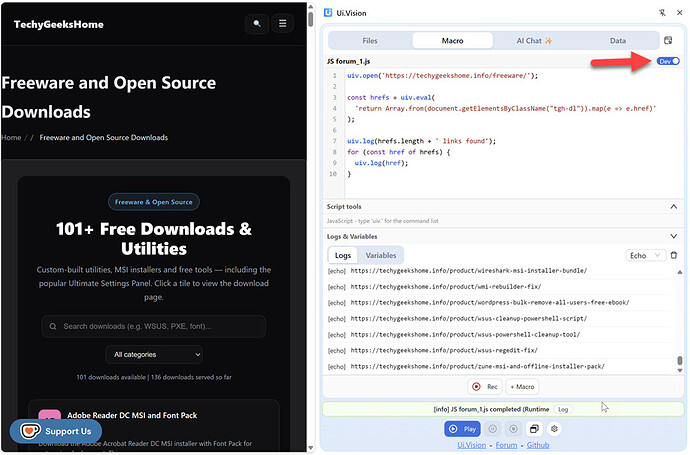The width and height of the screenshot is (690, 455).
Task: Click the script tools command hint field
Action: [502, 221]
